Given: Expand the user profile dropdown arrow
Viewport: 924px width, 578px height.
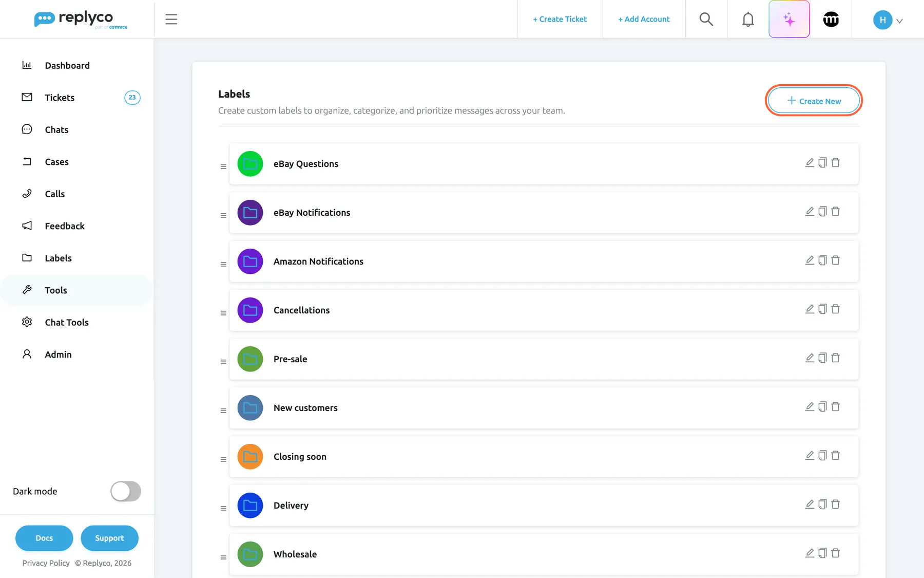Looking at the screenshot, I should point(899,21).
